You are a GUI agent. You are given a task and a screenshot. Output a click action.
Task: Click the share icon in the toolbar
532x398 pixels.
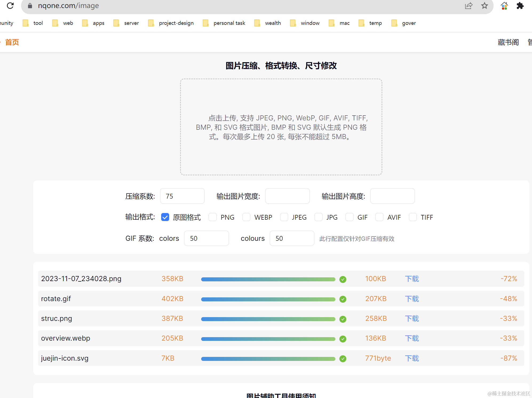(x=469, y=6)
